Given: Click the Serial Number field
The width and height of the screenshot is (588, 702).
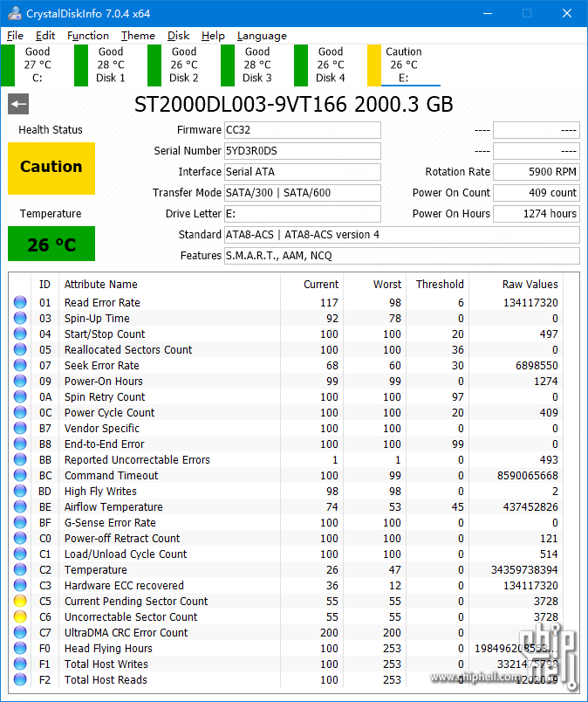Looking at the screenshot, I should point(302,151).
